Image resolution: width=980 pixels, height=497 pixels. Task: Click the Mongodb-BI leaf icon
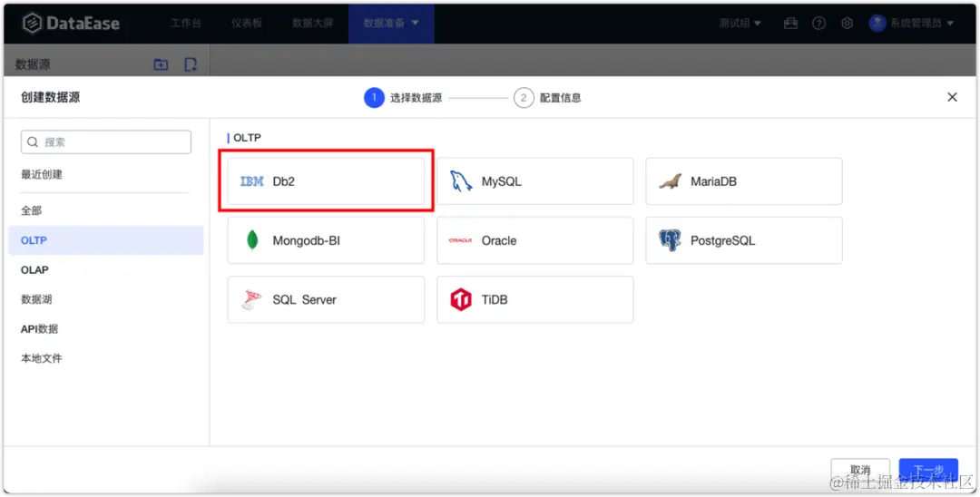(x=252, y=239)
